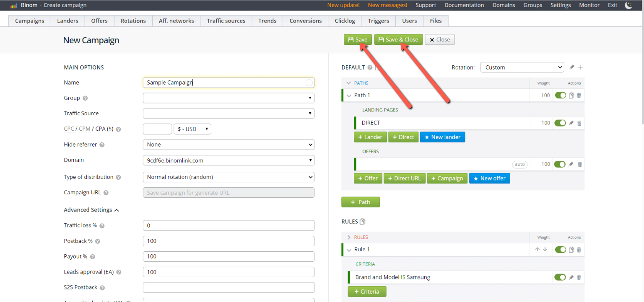This screenshot has height=302, width=644.
Task: Open the Leads approval help icon
Action: click(x=119, y=272)
